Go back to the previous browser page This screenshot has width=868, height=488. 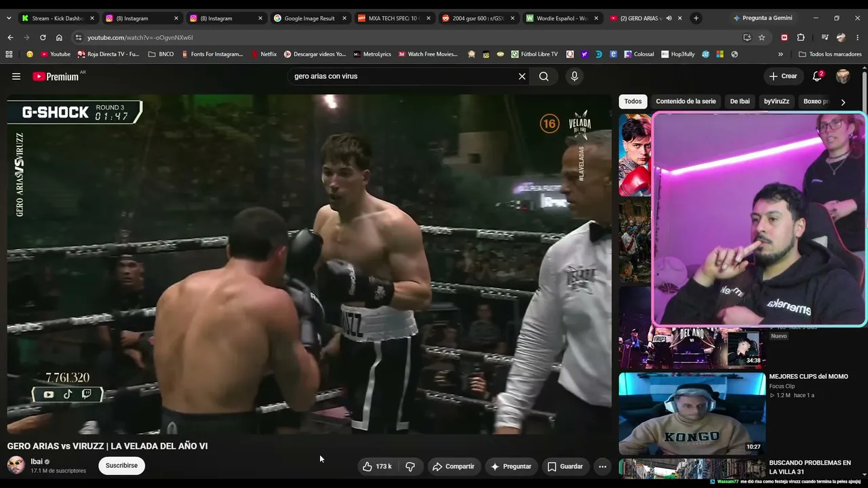point(10,37)
